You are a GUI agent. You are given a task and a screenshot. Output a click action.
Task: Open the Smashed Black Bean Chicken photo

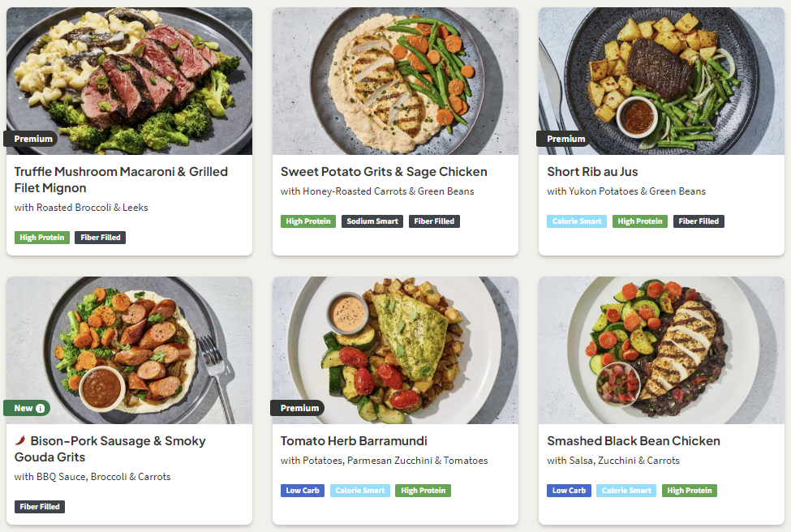pos(661,350)
